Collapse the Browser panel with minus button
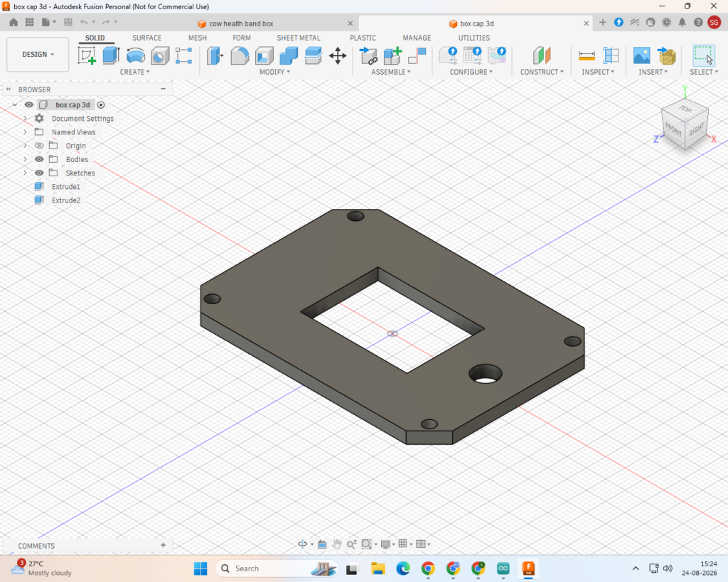 point(163,89)
